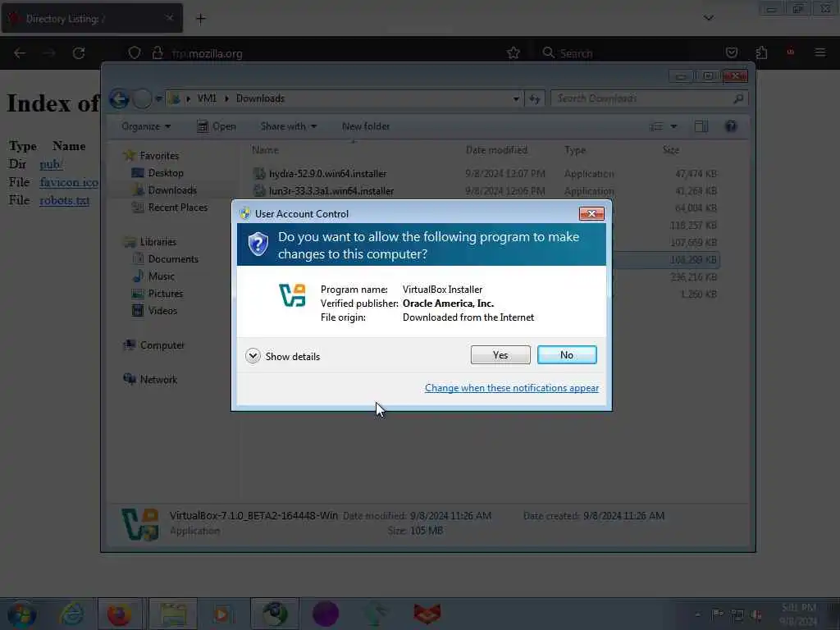
Task: Select lun3r-33.3.3a1.win64.installer file
Action: point(331,190)
